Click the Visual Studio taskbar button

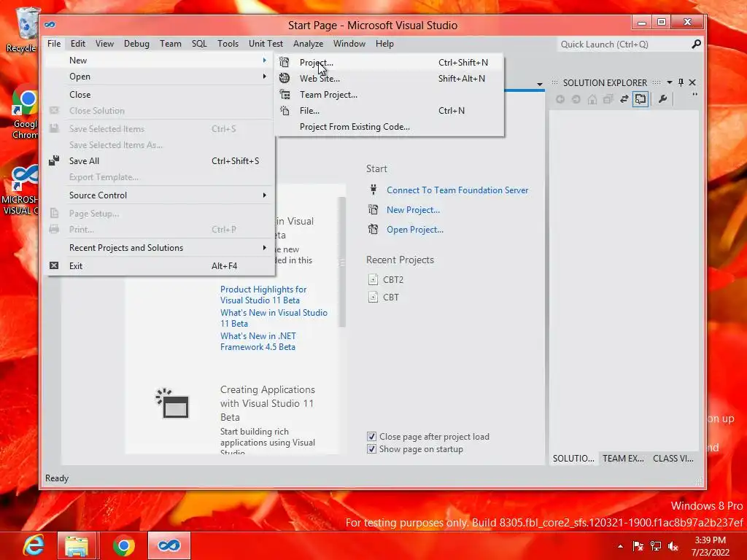point(169,545)
